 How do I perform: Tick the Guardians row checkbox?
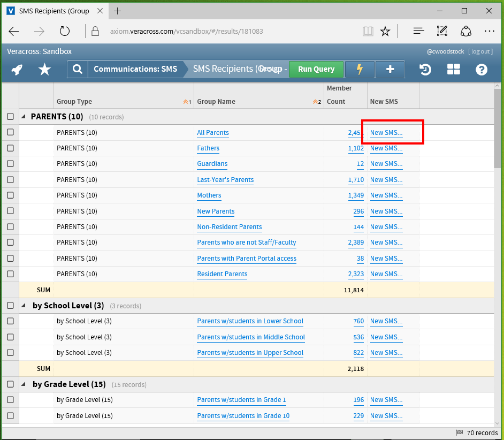point(10,164)
